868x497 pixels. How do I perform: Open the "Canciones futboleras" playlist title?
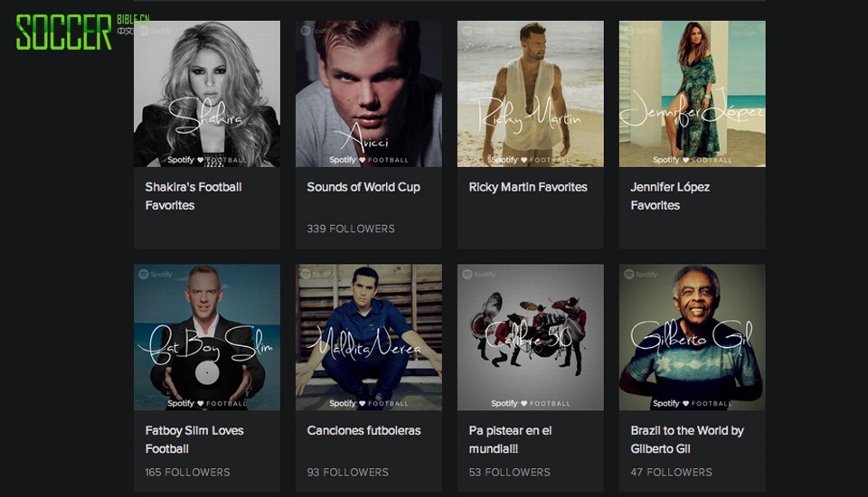(363, 430)
